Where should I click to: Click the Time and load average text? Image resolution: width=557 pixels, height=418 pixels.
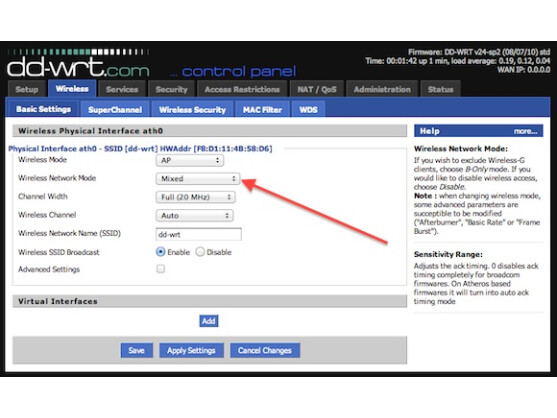(458, 61)
